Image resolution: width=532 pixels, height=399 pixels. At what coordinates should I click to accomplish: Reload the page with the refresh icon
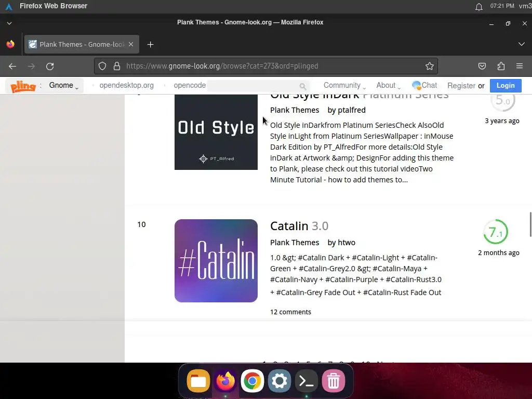point(50,66)
